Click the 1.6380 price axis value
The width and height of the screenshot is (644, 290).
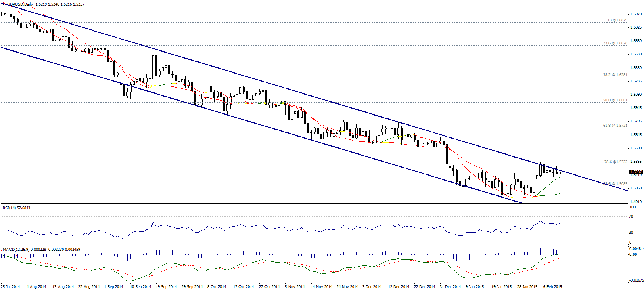coord(636,68)
